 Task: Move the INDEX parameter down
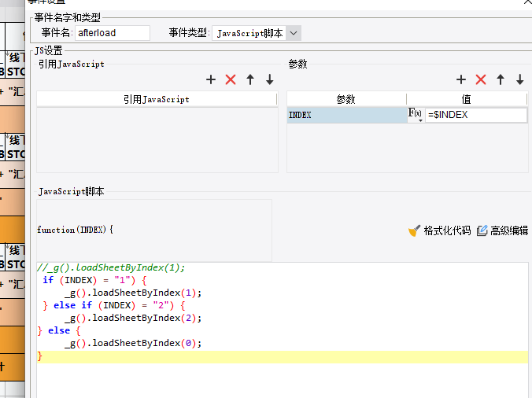[519, 79]
